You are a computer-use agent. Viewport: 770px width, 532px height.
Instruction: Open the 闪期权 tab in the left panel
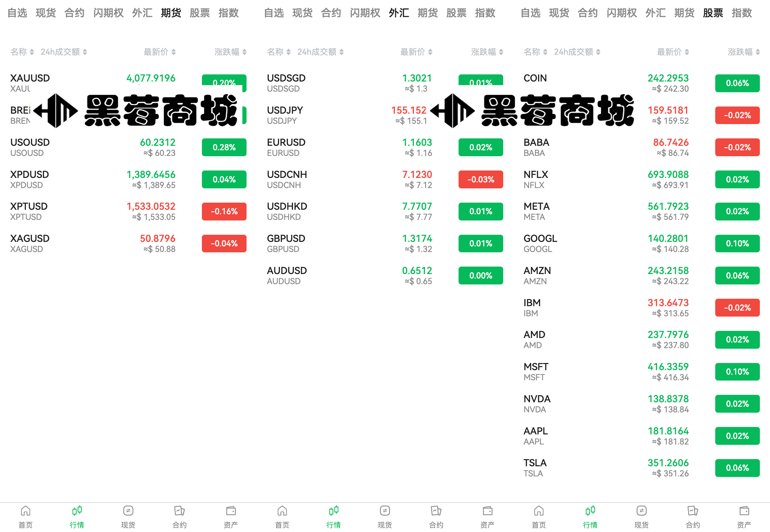[x=108, y=13]
